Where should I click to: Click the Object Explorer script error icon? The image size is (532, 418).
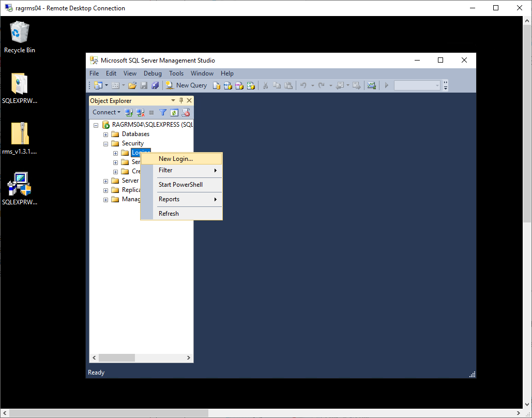point(186,112)
